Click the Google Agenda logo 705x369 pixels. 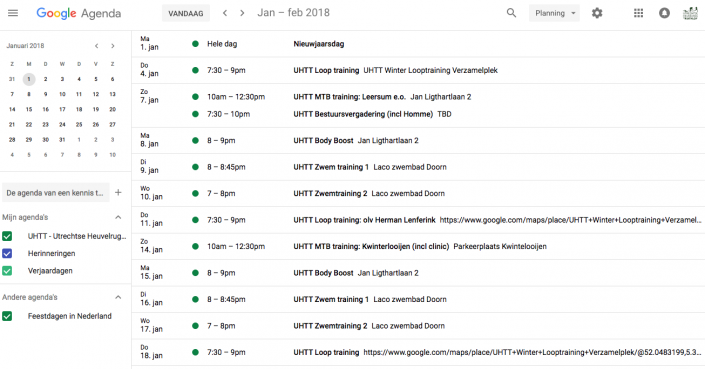(79, 13)
